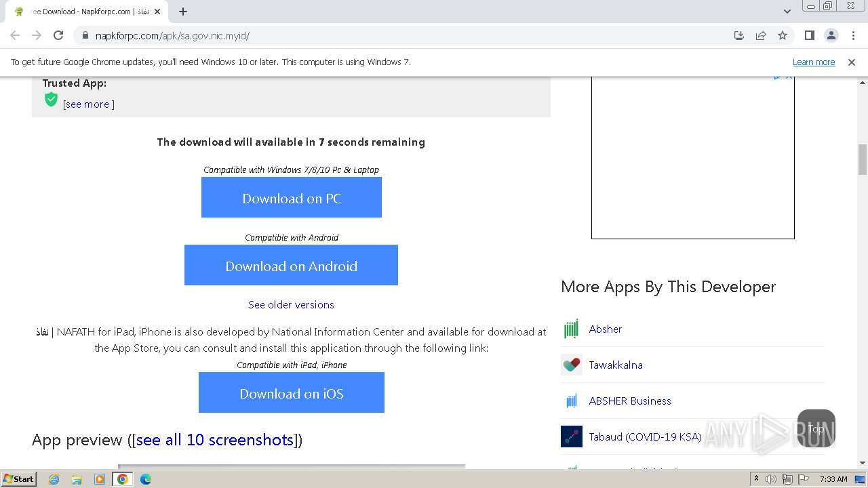
Task: Click the Download on Android button
Action: click(291, 265)
